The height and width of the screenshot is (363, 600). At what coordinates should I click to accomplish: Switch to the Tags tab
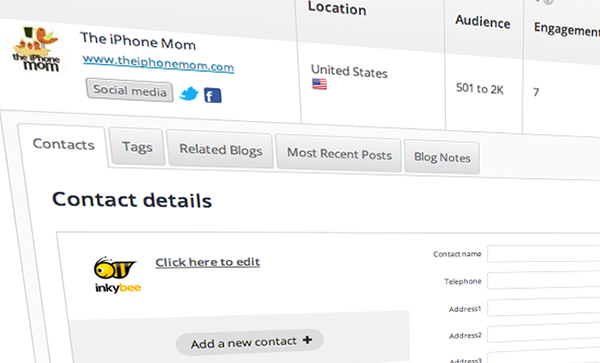(x=137, y=147)
